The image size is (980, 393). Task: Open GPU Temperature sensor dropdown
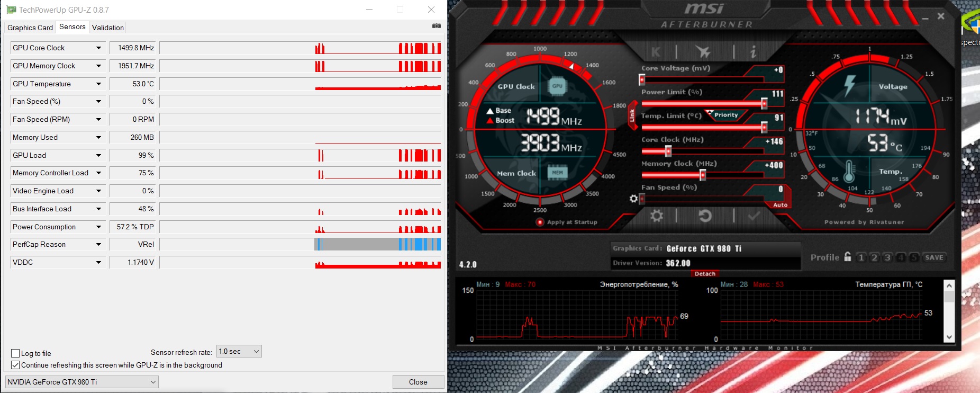click(x=98, y=84)
